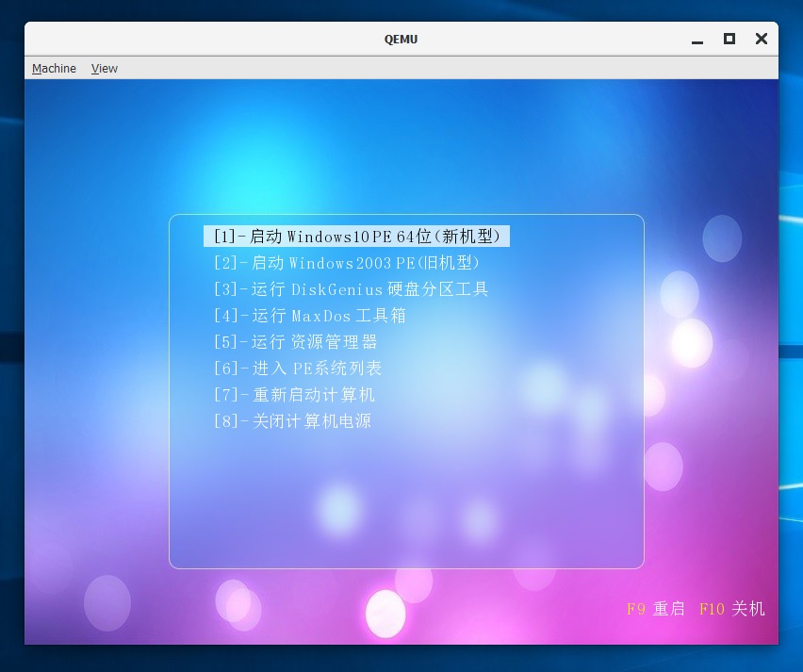Click the F9 重启 restart label

(656, 609)
